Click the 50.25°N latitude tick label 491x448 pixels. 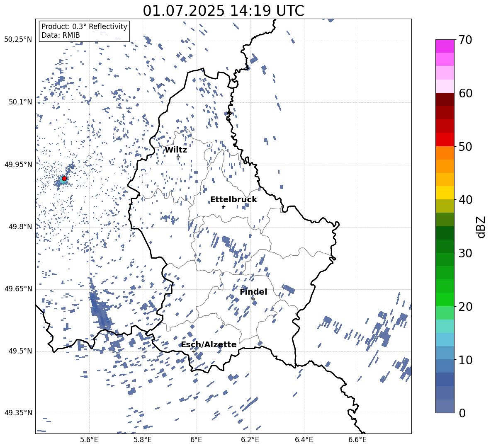(x=18, y=40)
